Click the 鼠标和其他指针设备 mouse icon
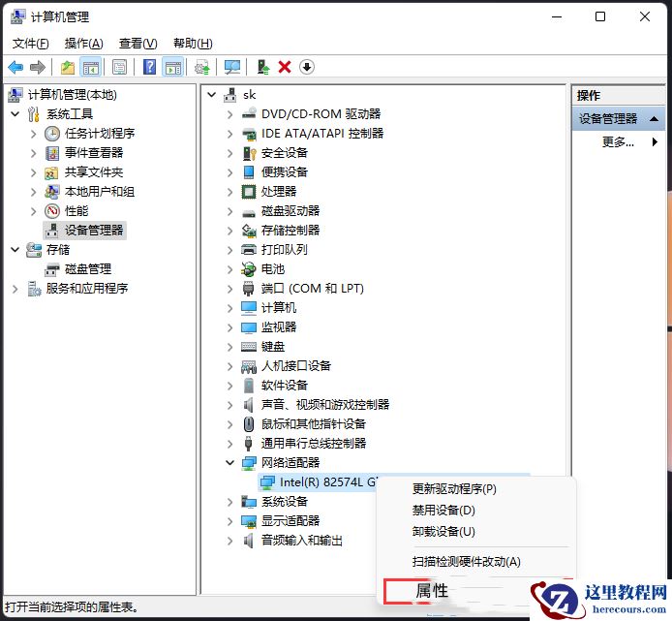 tap(249, 424)
